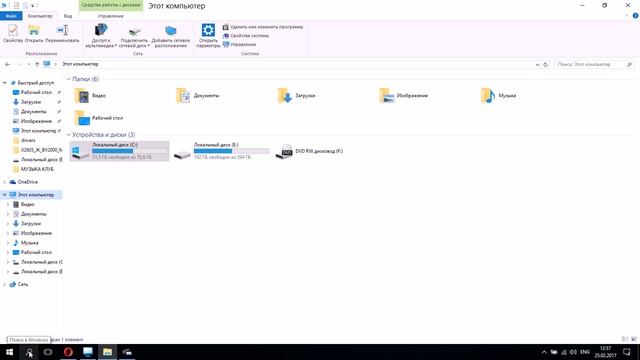Open Task View on taskbar
Screen dimensions: 640x360
[48, 352]
